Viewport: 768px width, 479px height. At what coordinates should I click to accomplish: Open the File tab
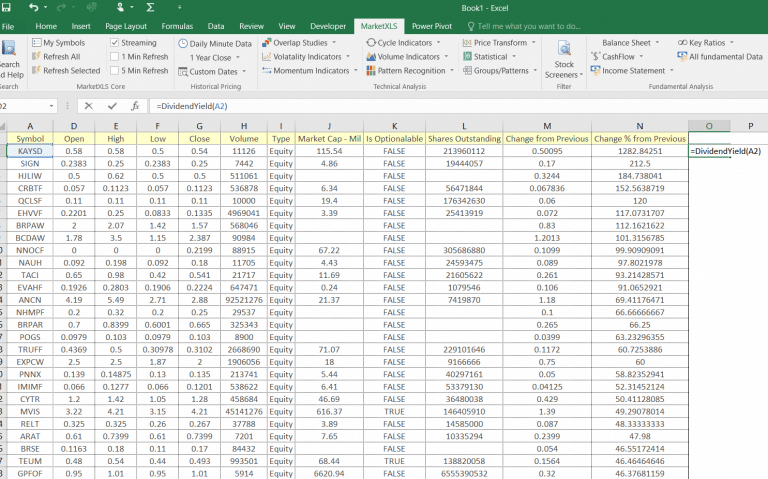8,26
